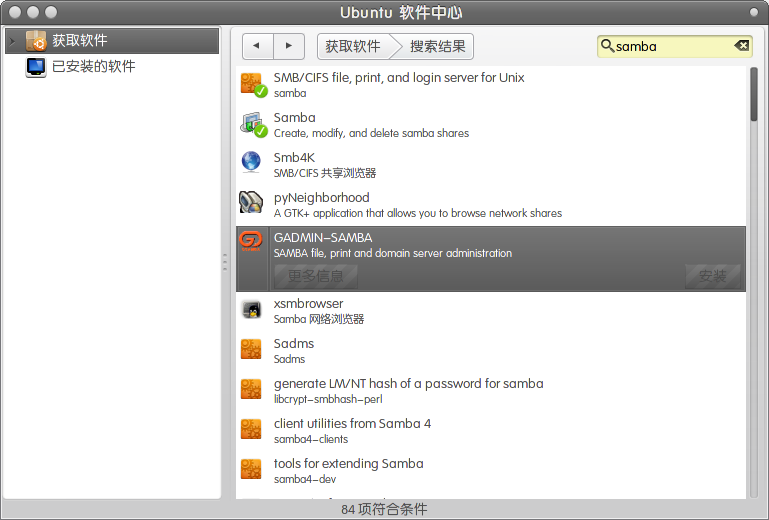Select the 'pyNeighborhood' entry
769x520 pixels.
(x=321, y=198)
